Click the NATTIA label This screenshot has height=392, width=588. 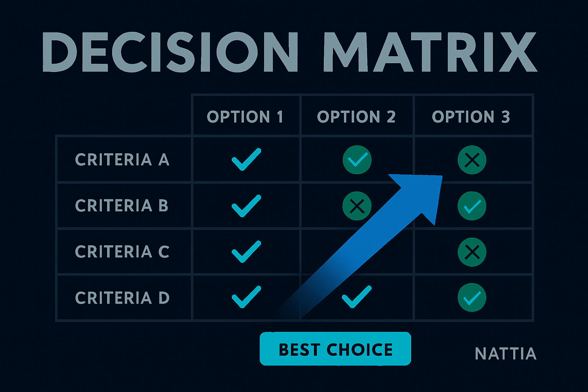(x=505, y=354)
